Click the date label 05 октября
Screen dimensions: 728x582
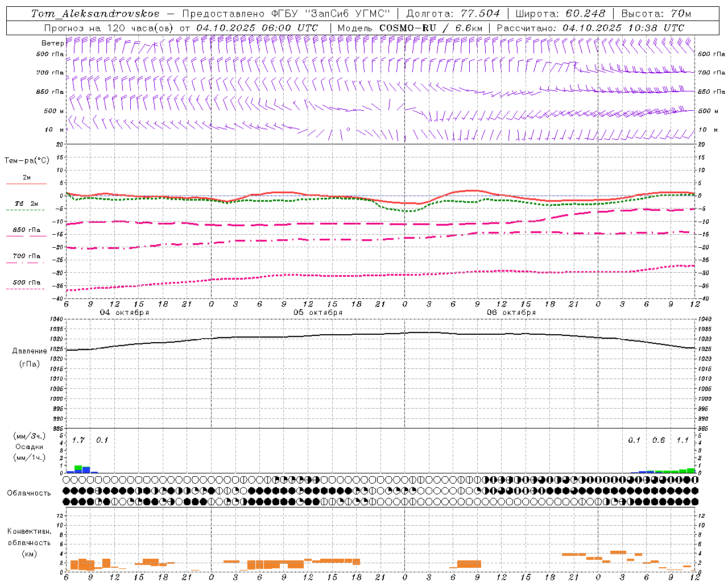(x=318, y=313)
